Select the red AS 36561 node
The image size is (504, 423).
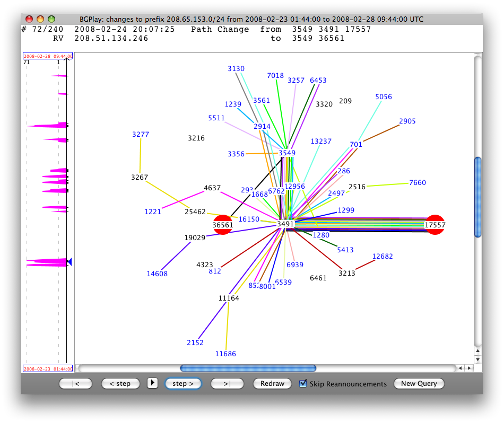click(223, 225)
